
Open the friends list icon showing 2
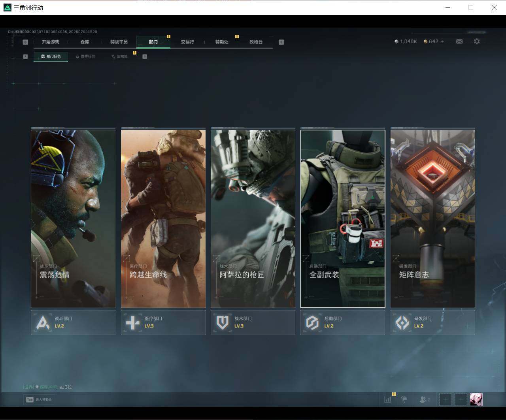(x=425, y=399)
